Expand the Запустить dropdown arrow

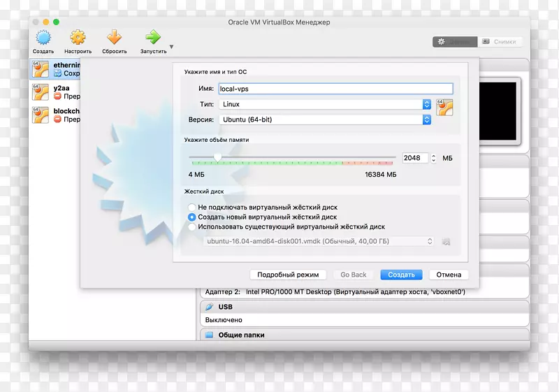171,47
